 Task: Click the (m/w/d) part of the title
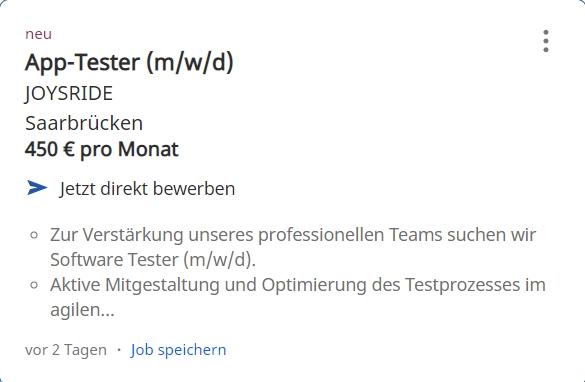(190, 62)
